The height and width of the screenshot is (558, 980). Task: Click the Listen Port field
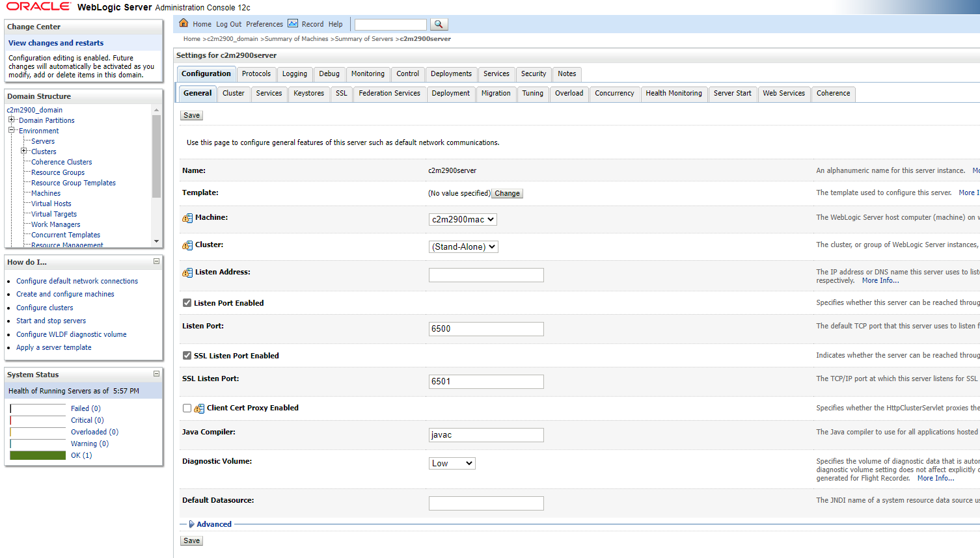pyautogui.click(x=486, y=329)
